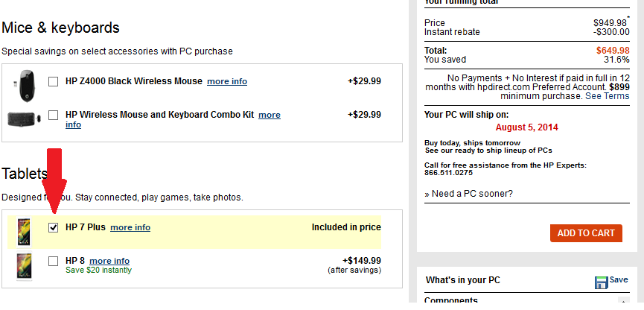Expand the Need a PC sooner link
The width and height of the screenshot is (644, 310).
click(471, 194)
